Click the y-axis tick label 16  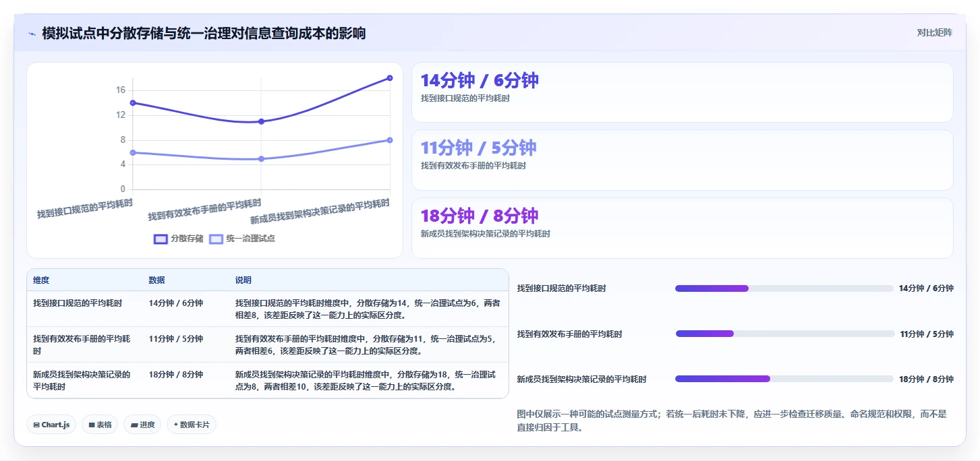pyautogui.click(x=121, y=90)
